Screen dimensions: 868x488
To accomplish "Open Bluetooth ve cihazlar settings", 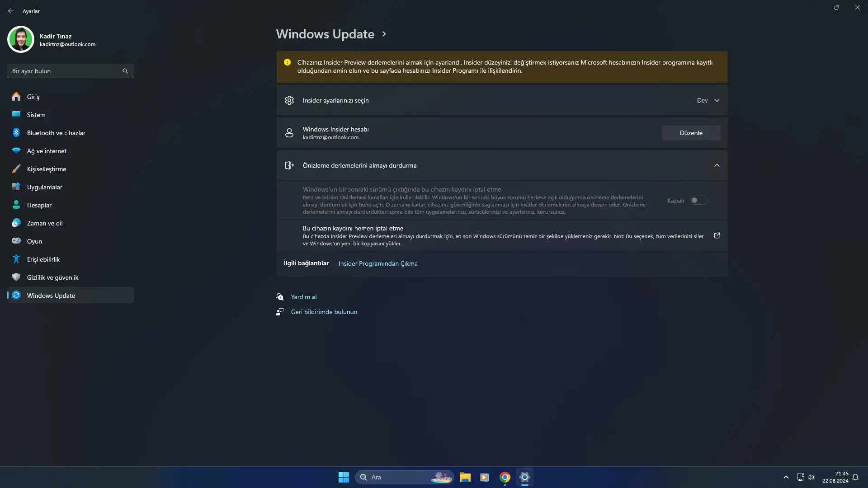I will 71,133.
